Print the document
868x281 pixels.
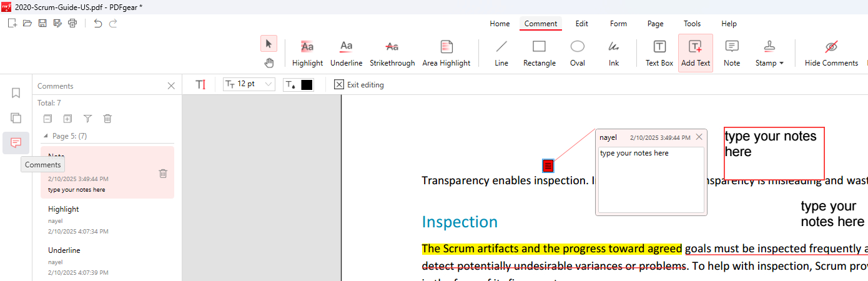pos(72,23)
